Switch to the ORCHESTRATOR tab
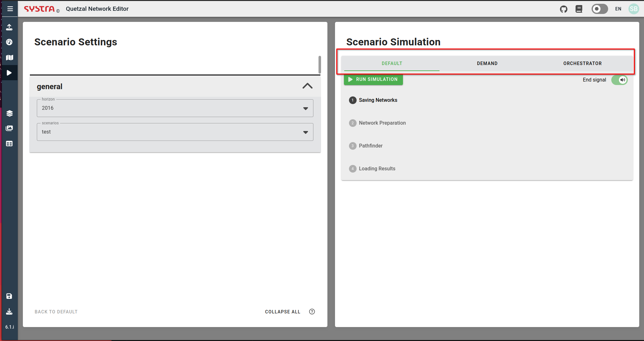644x341 pixels. (582, 63)
